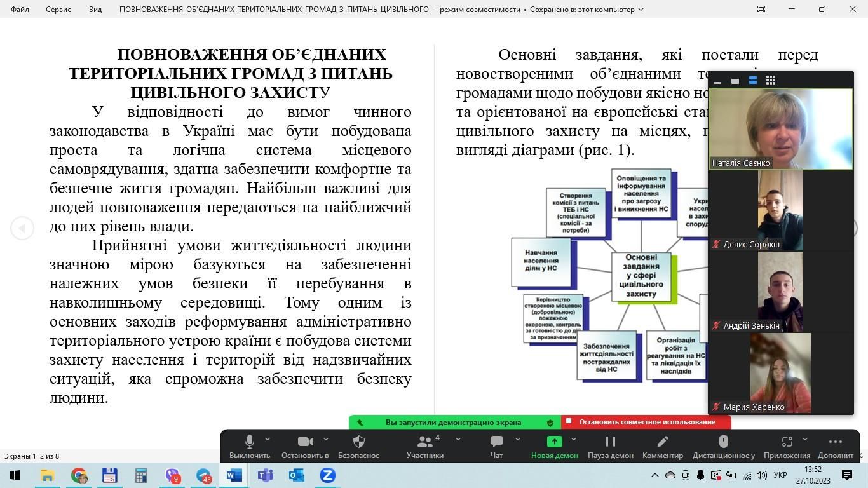Screen dimensions: 868x488
Task: Open the Zoom Чат panel
Action: coord(496,442)
